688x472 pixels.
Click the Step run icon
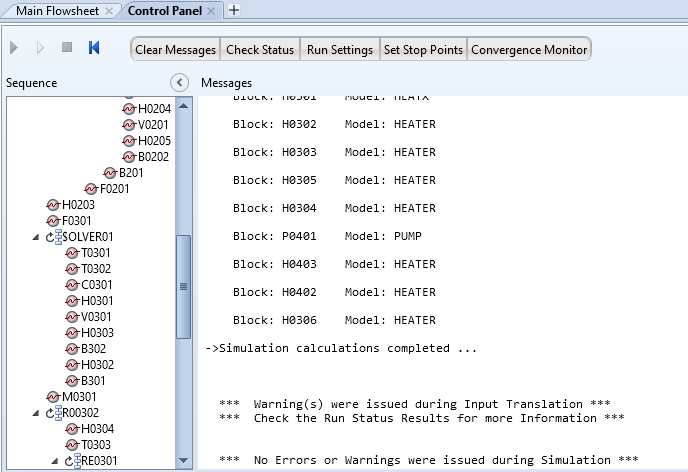pos(40,47)
